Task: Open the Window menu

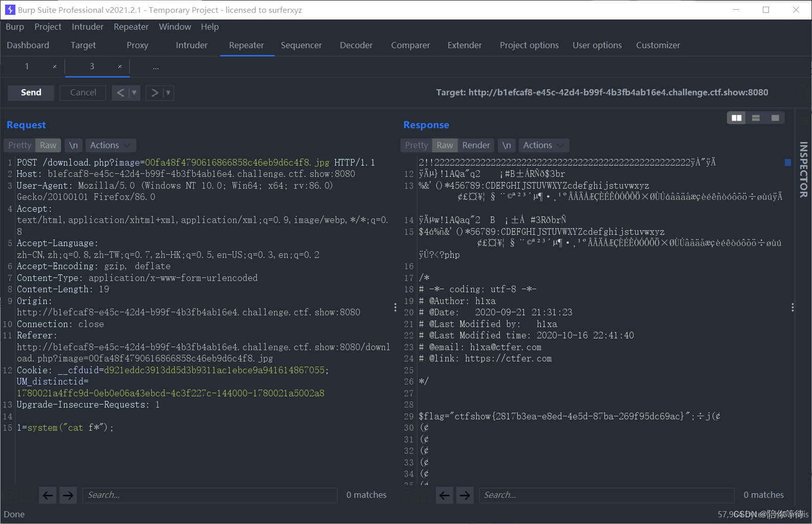Action: pos(175,27)
